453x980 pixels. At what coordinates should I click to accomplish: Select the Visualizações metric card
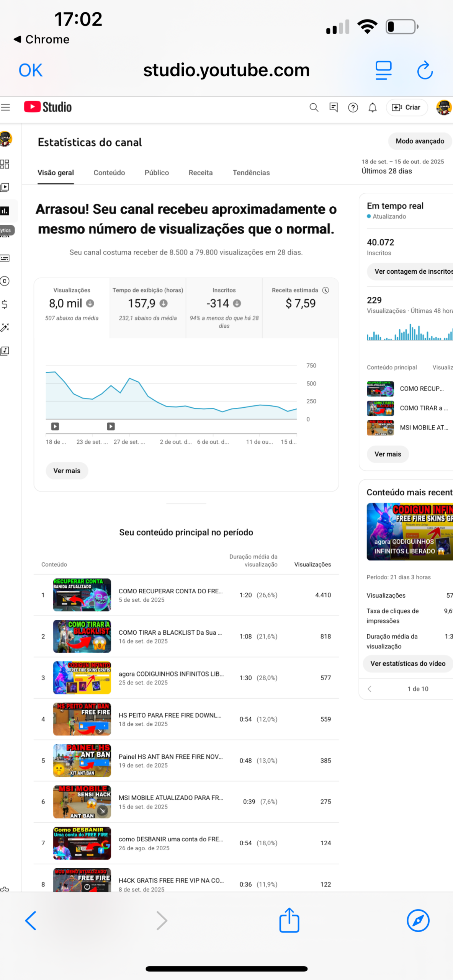coord(72,308)
